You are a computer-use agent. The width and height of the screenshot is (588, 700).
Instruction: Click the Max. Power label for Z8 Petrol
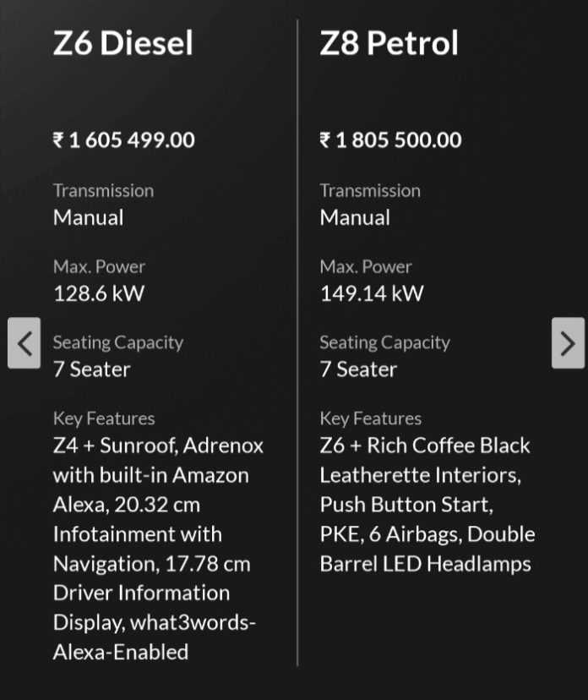[x=366, y=267]
